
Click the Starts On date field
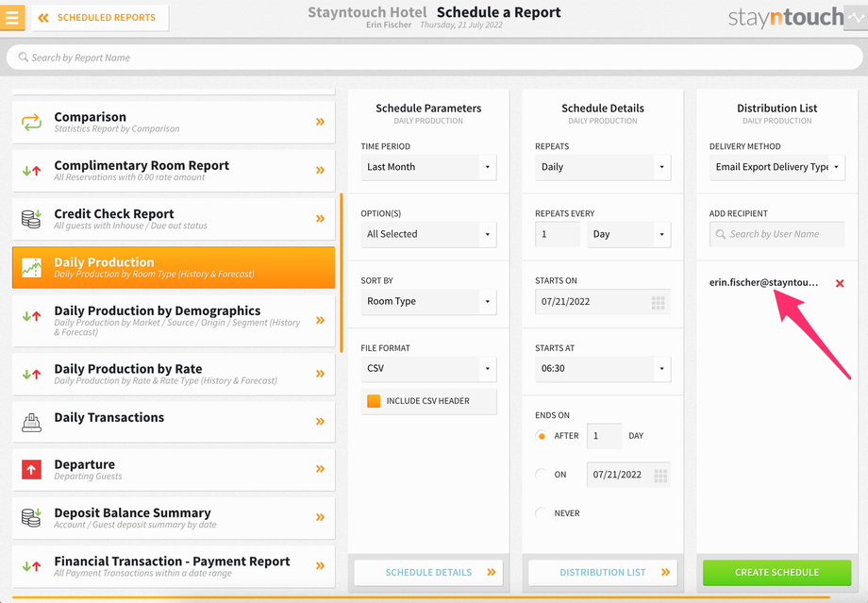pyautogui.click(x=603, y=302)
